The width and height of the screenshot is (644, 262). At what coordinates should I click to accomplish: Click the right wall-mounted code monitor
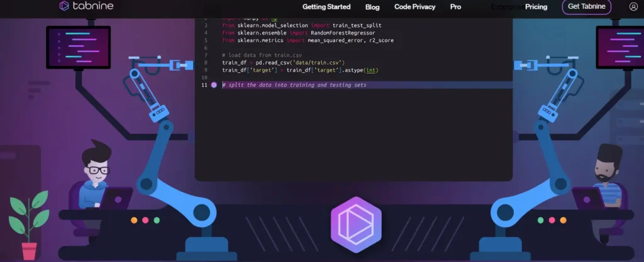click(619, 47)
